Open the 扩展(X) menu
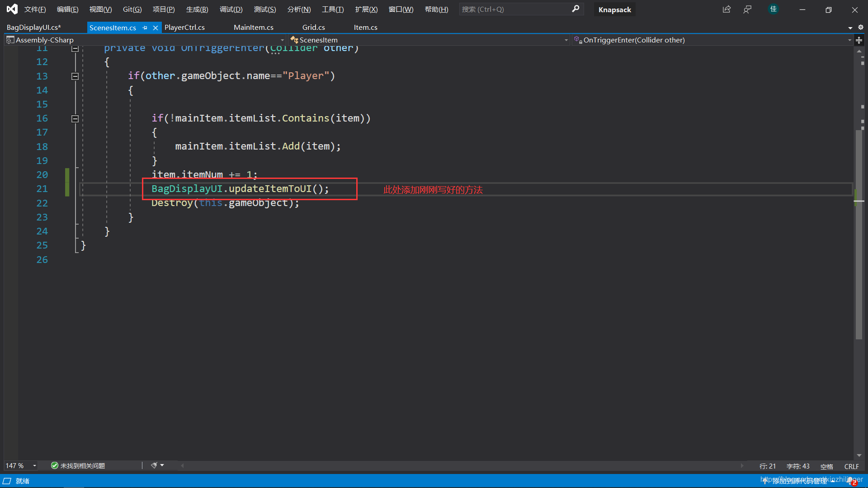Screen dimensions: 868x488 pos(366,9)
